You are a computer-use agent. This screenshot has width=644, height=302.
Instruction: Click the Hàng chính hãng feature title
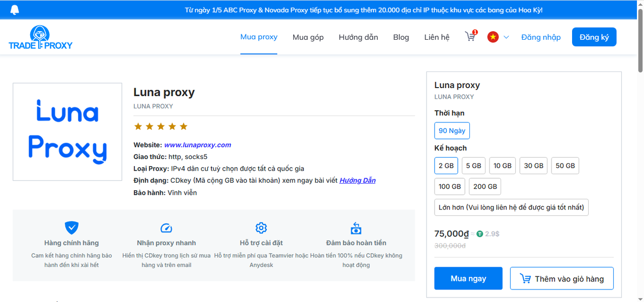tap(71, 243)
